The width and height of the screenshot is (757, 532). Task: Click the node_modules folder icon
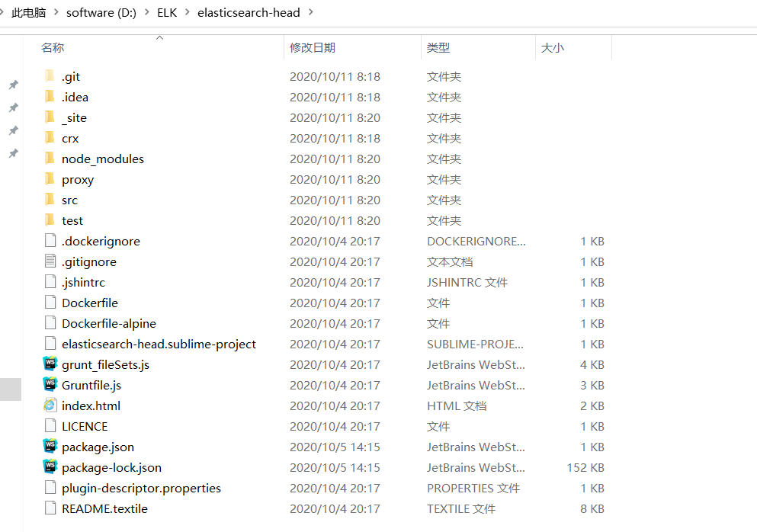click(50, 159)
